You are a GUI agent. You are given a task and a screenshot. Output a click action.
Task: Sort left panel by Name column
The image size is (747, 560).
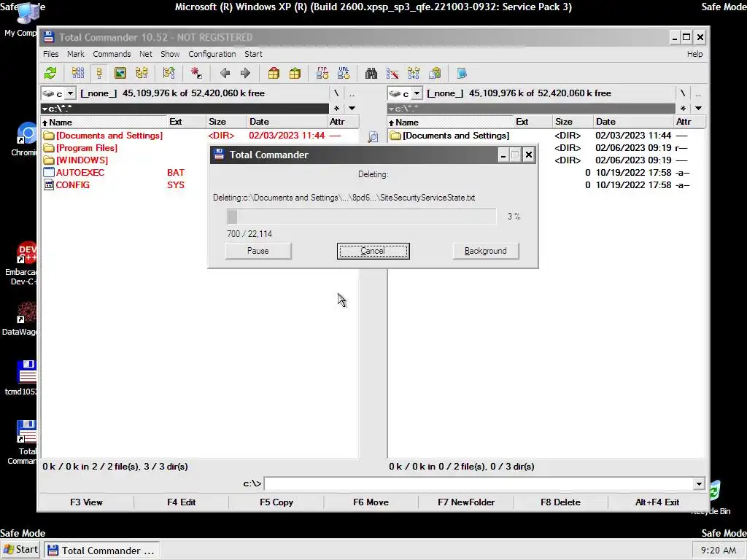coord(104,122)
